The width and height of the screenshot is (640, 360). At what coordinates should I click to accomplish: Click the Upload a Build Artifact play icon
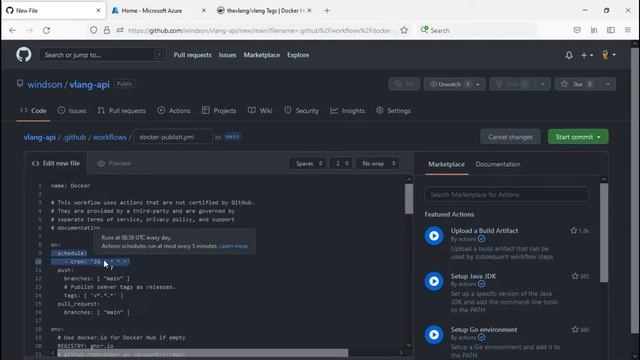434,236
